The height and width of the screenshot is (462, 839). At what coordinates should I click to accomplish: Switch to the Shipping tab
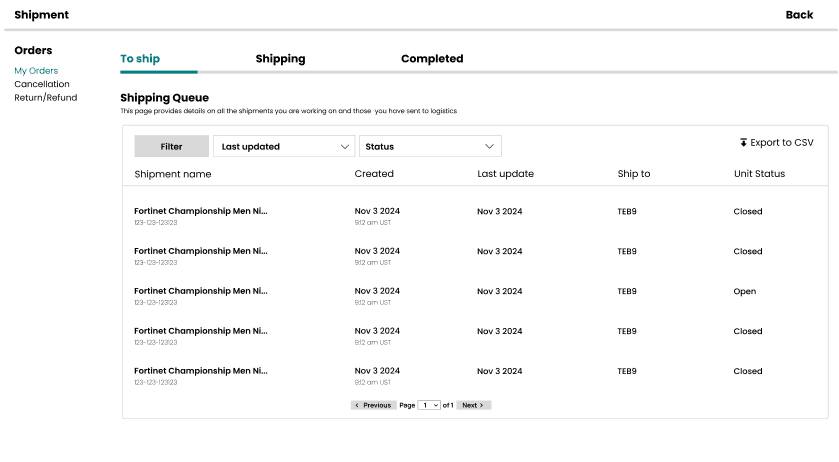coord(280,59)
